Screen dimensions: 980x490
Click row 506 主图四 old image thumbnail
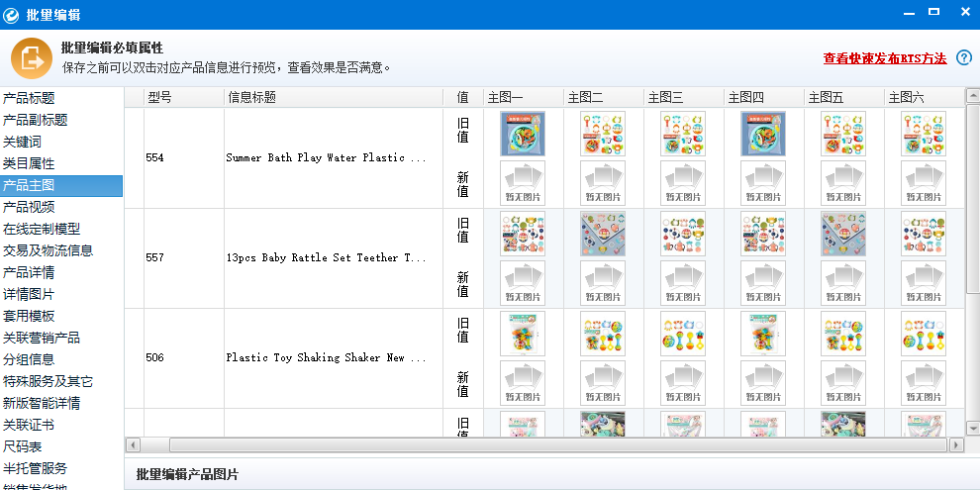click(x=763, y=334)
